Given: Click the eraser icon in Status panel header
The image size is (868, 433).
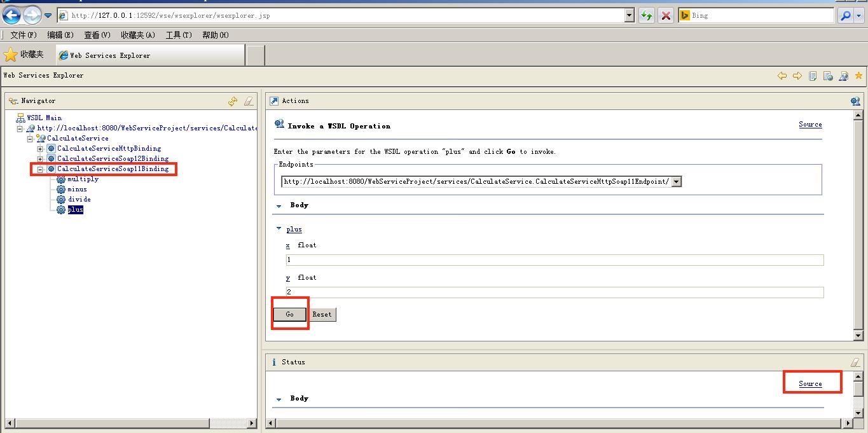Looking at the screenshot, I should (x=855, y=362).
